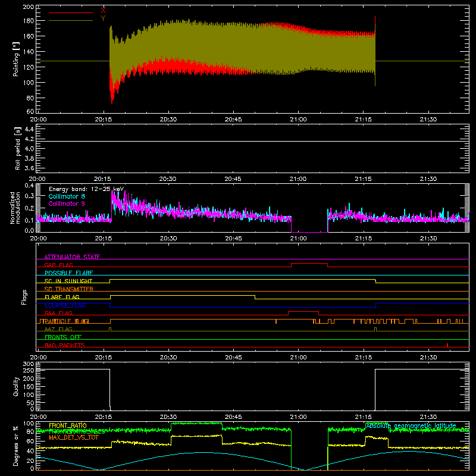
Task: Click the yellow FRONT_RATIO legend text
Action: [x=68, y=425]
